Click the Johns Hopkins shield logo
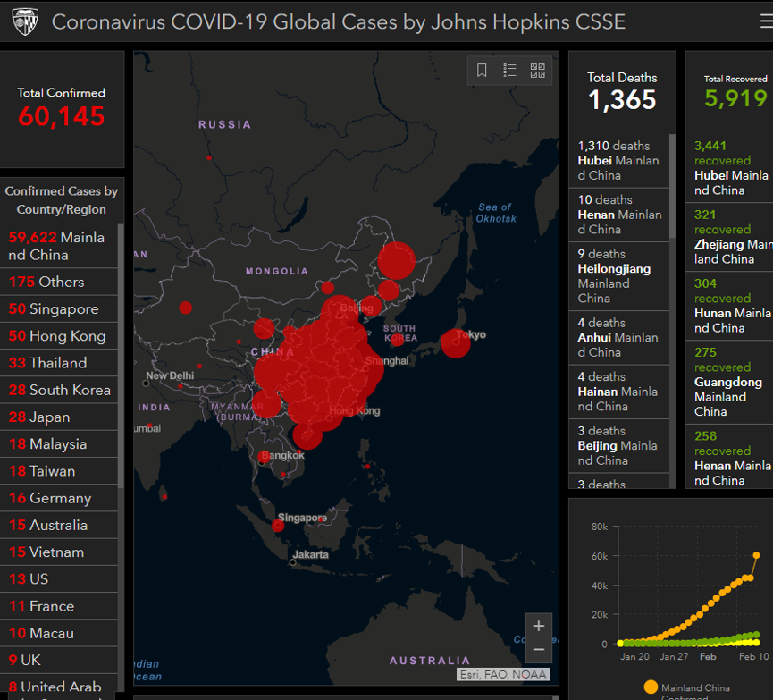 point(25,21)
